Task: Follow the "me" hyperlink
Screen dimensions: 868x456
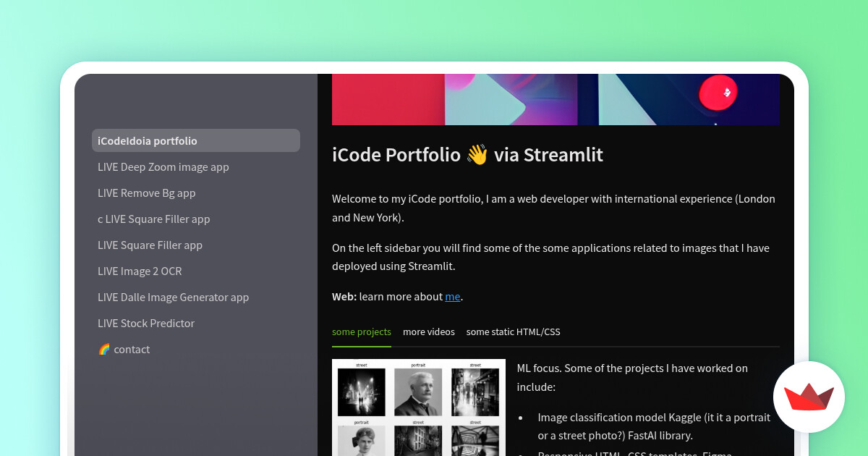Action: point(453,297)
